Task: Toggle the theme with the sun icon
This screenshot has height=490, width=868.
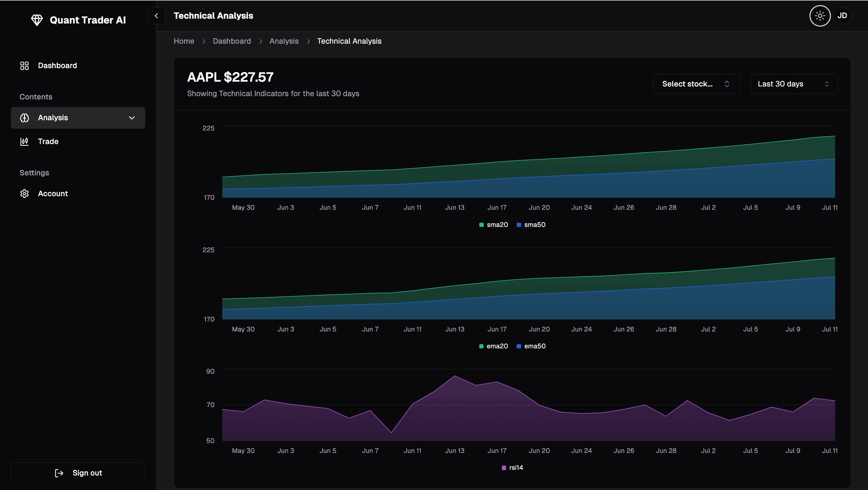Action: [x=820, y=15]
